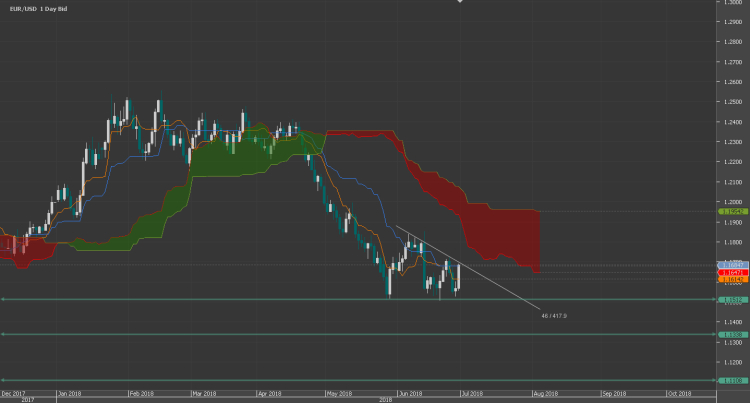Viewport: 750px width, 403px height.
Task: Click the Mar 2018 date label
Action: pos(204,394)
